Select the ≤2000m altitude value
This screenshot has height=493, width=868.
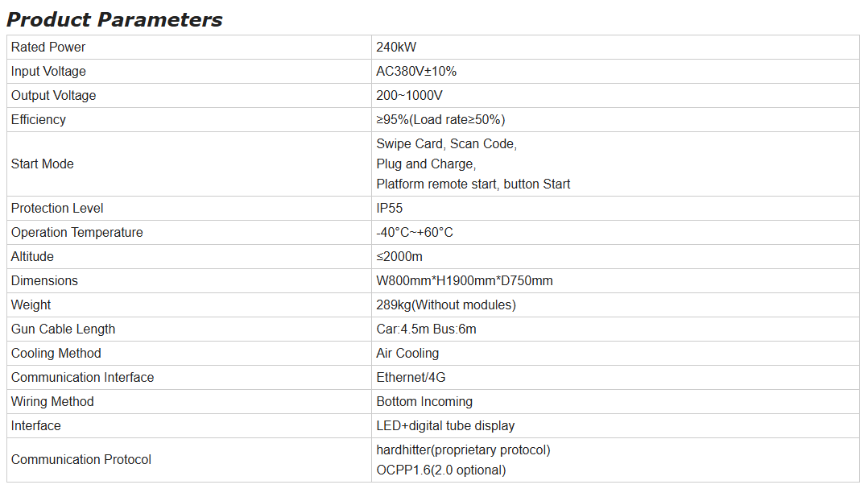(399, 256)
